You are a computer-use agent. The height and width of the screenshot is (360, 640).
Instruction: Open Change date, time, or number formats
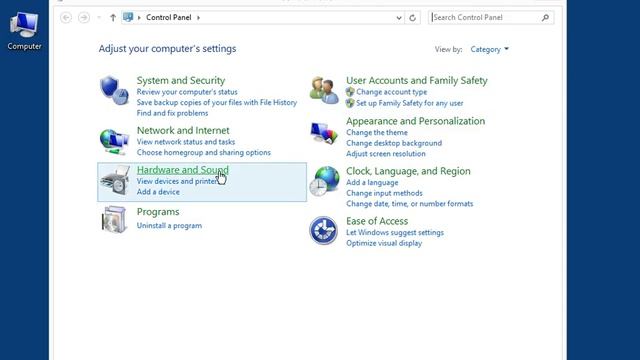pyautogui.click(x=409, y=204)
